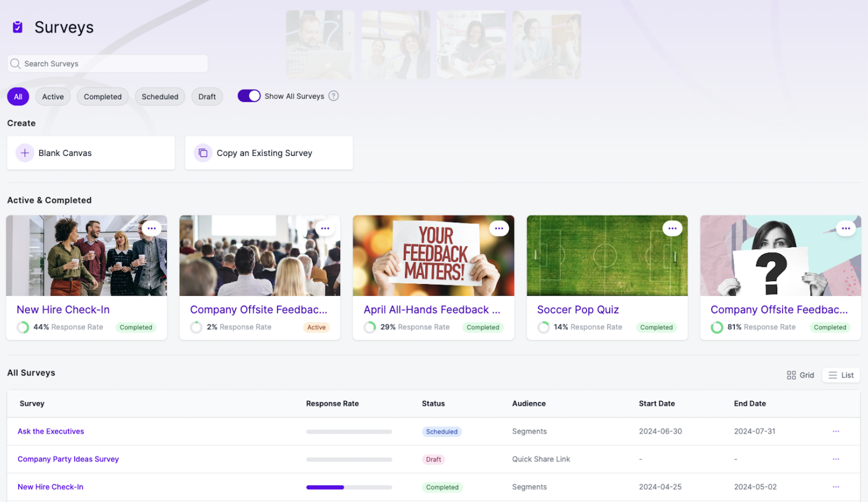
Task: Filter surveys by Scheduled
Action: [x=160, y=97]
